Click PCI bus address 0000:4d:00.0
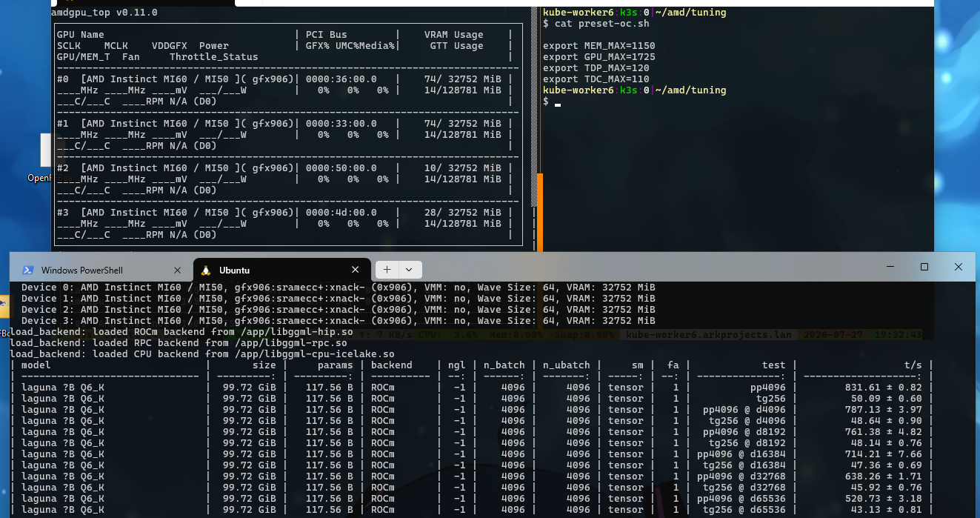 [341, 213]
